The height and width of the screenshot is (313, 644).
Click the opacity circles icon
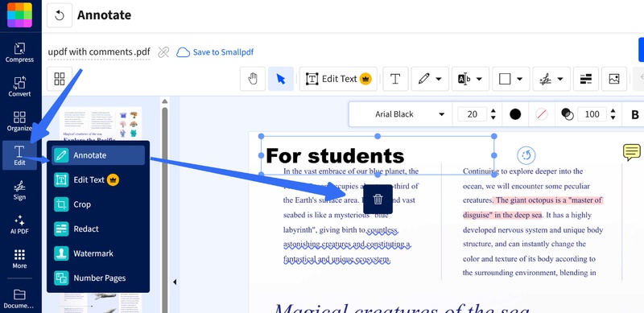[568, 114]
